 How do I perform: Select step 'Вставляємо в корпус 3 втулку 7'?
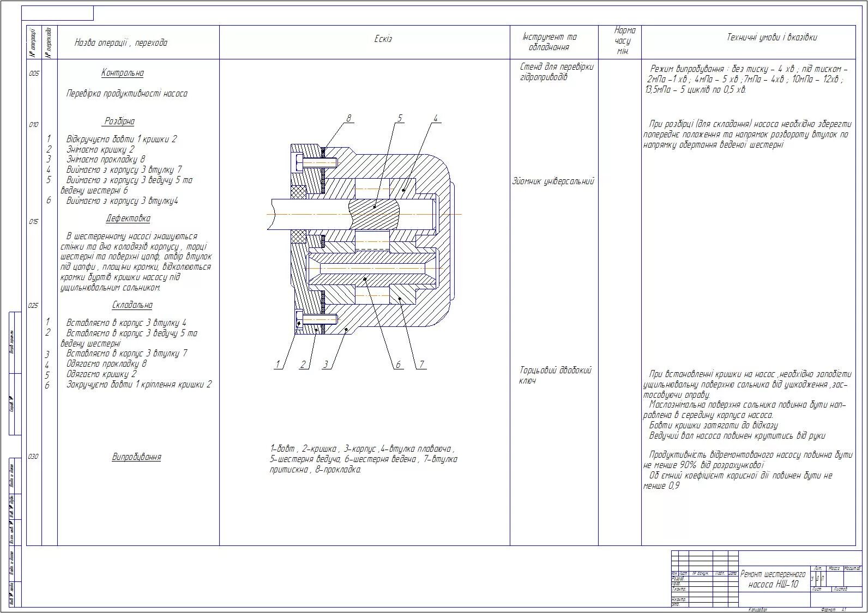tap(126, 354)
